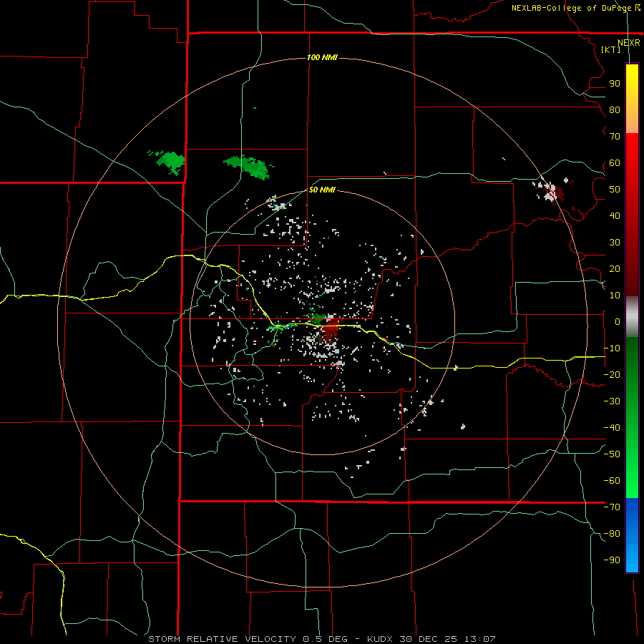Click the [KT] units label
The image size is (644, 644).
[611, 49]
